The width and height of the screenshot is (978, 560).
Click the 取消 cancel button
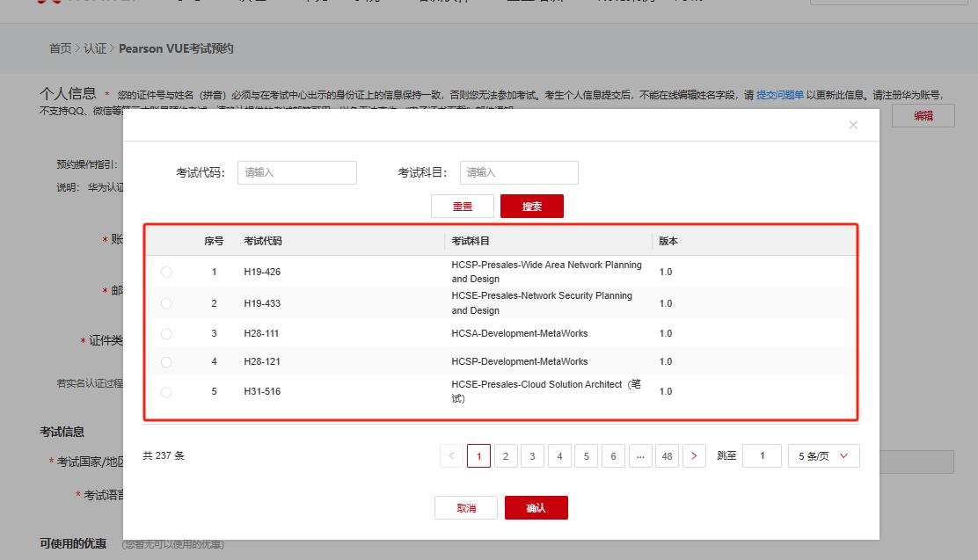pos(466,507)
